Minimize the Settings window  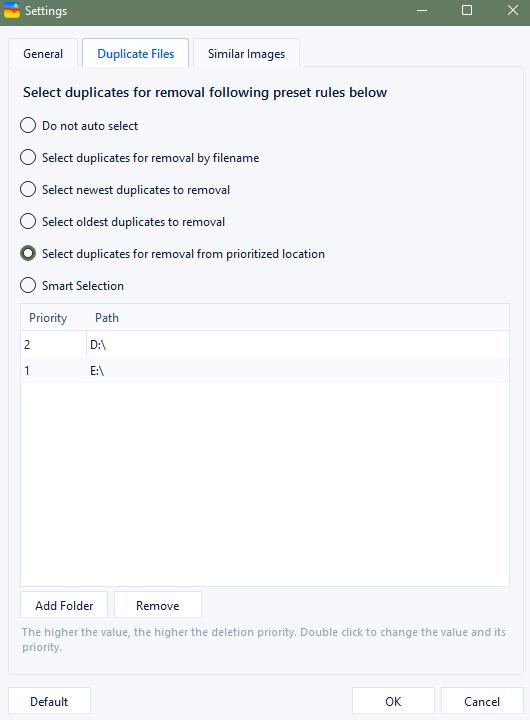point(422,10)
